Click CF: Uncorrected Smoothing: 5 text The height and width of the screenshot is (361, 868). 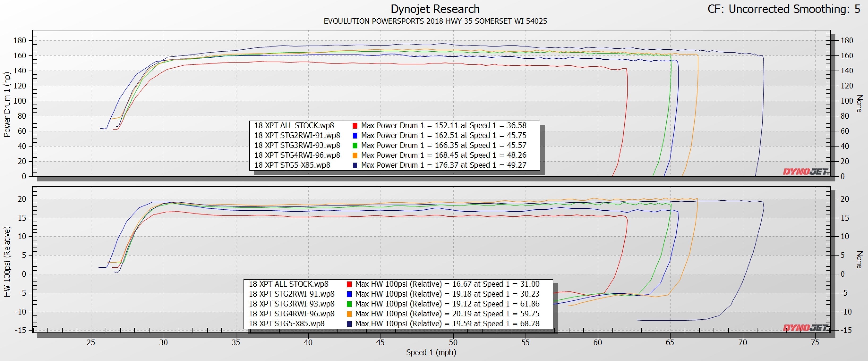[x=783, y=9]
